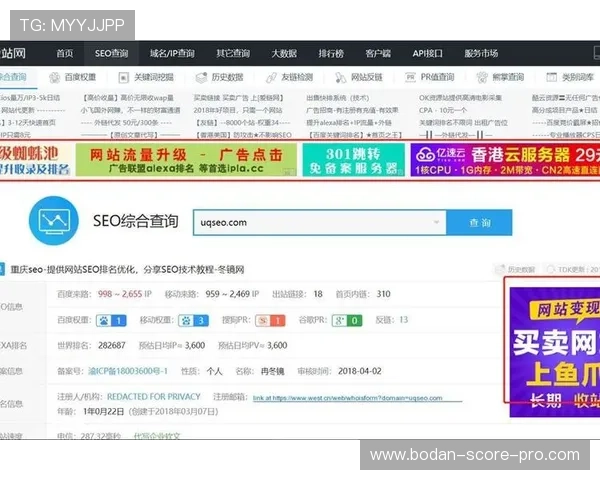
Task: Click the 959 ~ 2,469 IP mobile traffic value
Action: [232, 294]
